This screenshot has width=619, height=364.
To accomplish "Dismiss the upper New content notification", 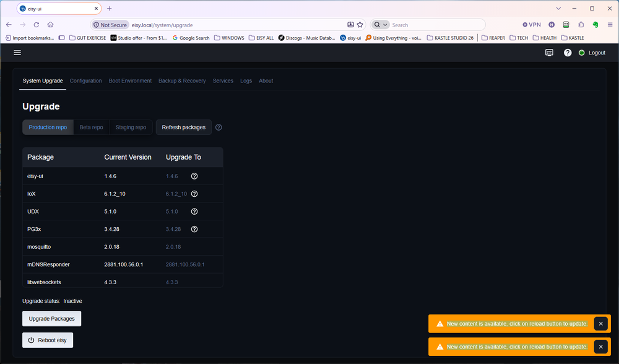I will [600, 324].
